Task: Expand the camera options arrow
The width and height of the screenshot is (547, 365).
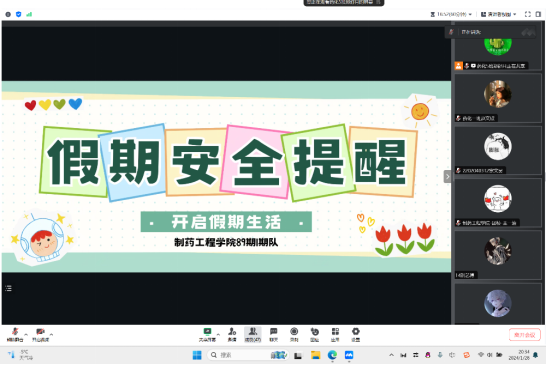Action: pyautogui.click(x=51, y=334)
